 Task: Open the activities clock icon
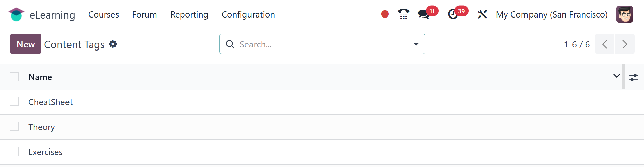point(453,14)
